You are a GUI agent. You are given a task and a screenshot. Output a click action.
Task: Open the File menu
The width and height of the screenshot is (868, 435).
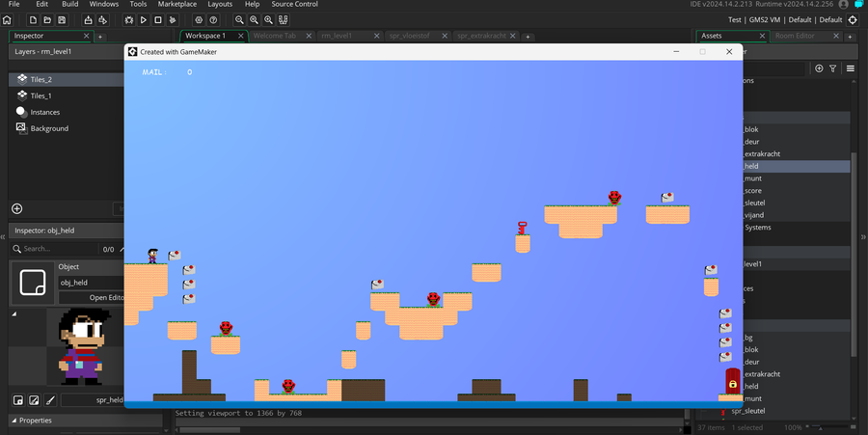pyautogui.click(x=14, y=4)
